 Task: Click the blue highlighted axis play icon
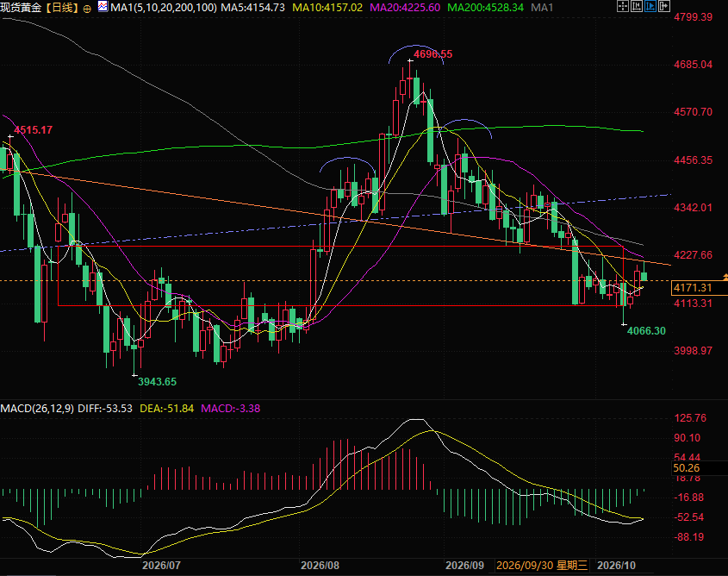[650, 6]
